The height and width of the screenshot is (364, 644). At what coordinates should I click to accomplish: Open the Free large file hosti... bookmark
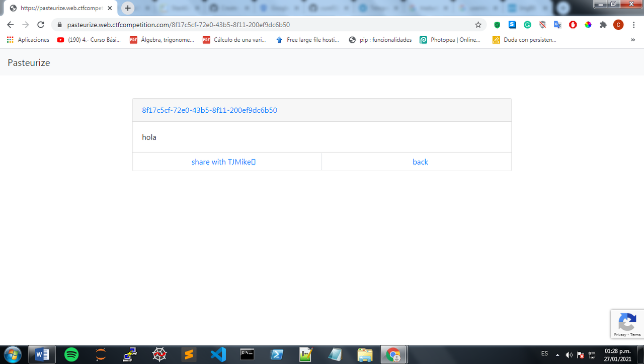307,40
